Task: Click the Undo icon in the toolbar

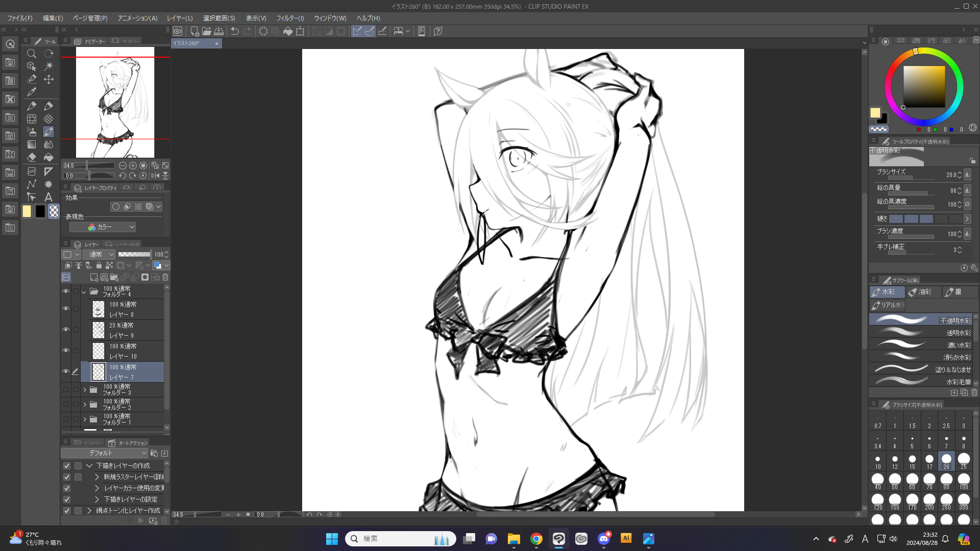Action: [x=235, y=31]
